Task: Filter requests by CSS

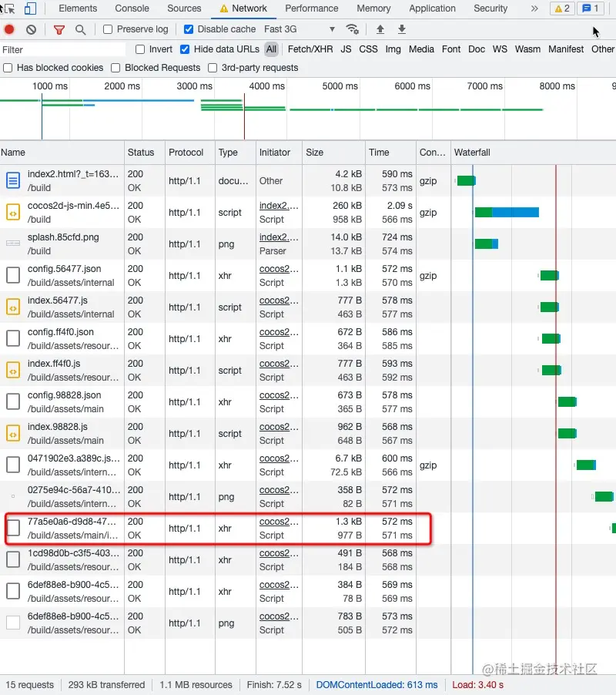Action: point(369,49)
